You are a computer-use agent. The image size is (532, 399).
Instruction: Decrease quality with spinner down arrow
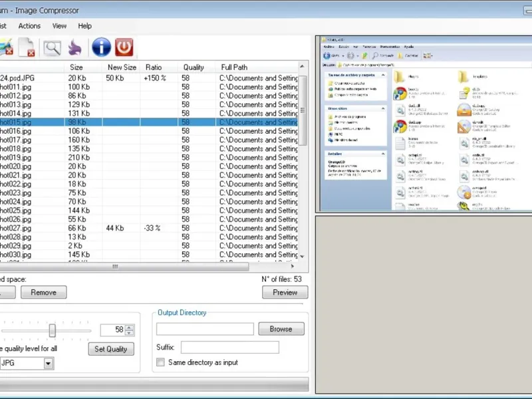129,333
